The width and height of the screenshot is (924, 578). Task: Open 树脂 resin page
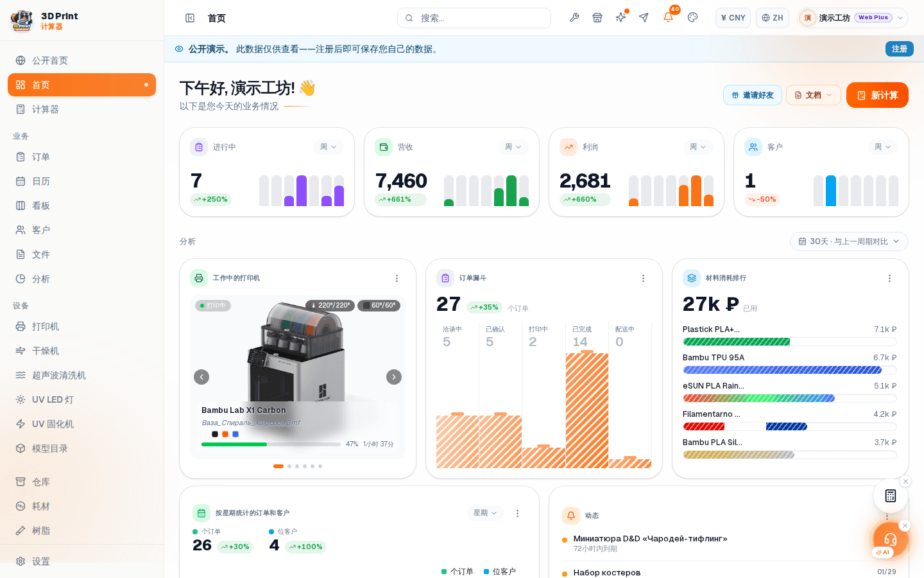click(81, 530)
